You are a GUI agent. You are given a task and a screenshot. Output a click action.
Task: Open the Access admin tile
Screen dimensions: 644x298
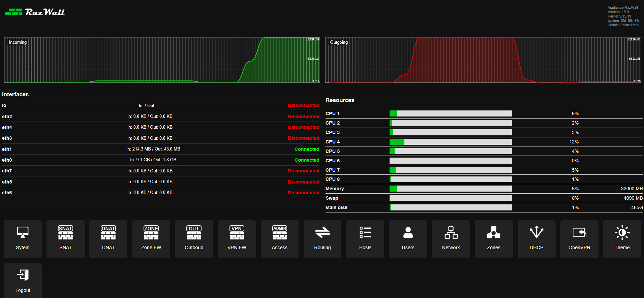(x=280, y=239)
